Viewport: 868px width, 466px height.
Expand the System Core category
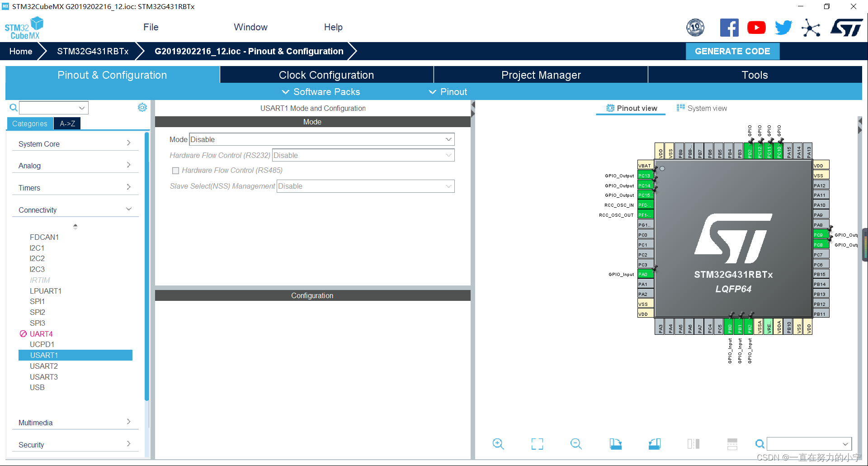[x=75, y=144]
